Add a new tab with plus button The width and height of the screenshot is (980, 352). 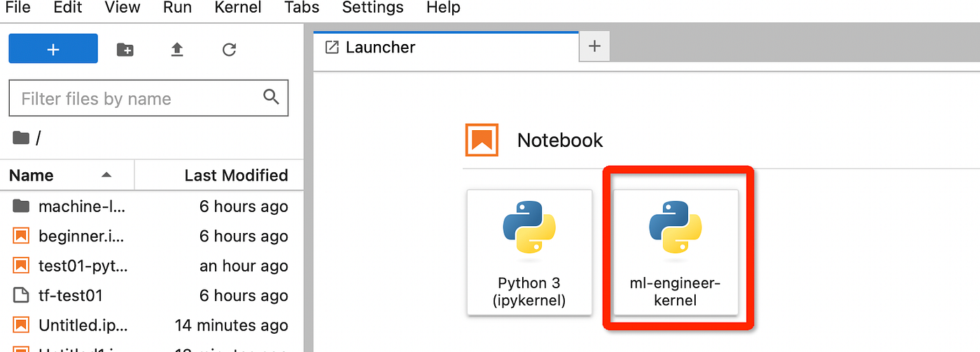[595, 47]
